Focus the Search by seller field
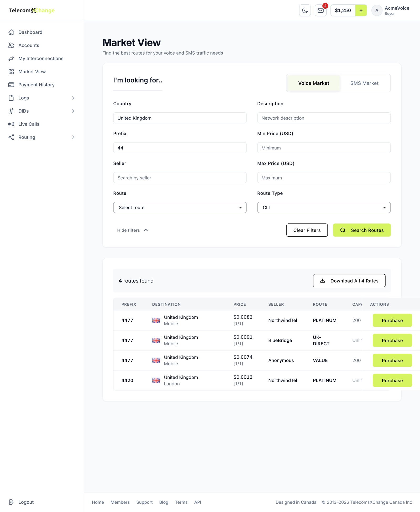Viewport: 420px width, 512px height. click(x=180, y=178)
